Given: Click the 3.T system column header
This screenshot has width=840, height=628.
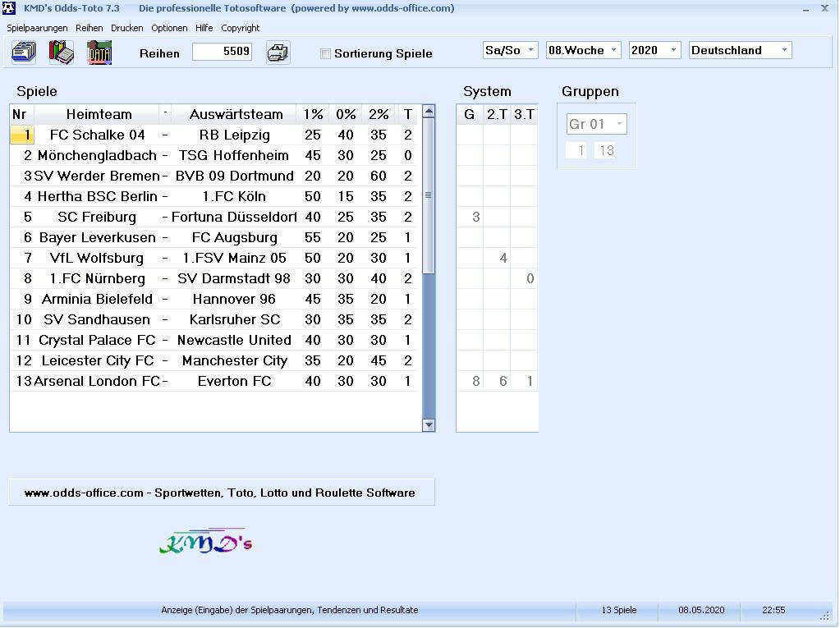Looking at the screenshot, I should 524,115.
